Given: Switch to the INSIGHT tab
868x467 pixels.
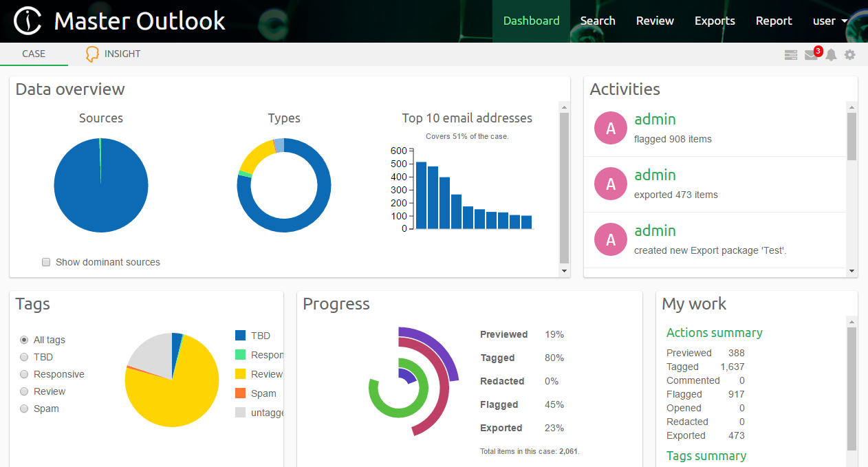Looking at the screenshot, I should pyautogui.click(x=120, y=54).
